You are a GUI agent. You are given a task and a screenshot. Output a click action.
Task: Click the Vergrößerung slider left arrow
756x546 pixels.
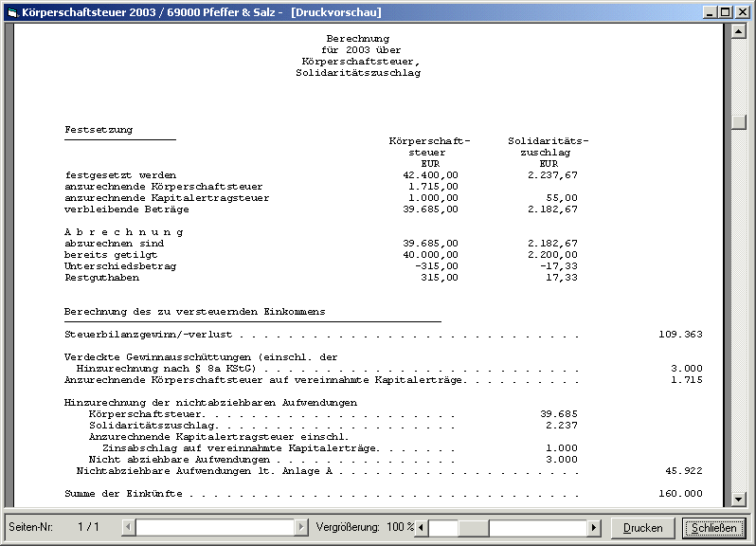[x=422, y=527]
